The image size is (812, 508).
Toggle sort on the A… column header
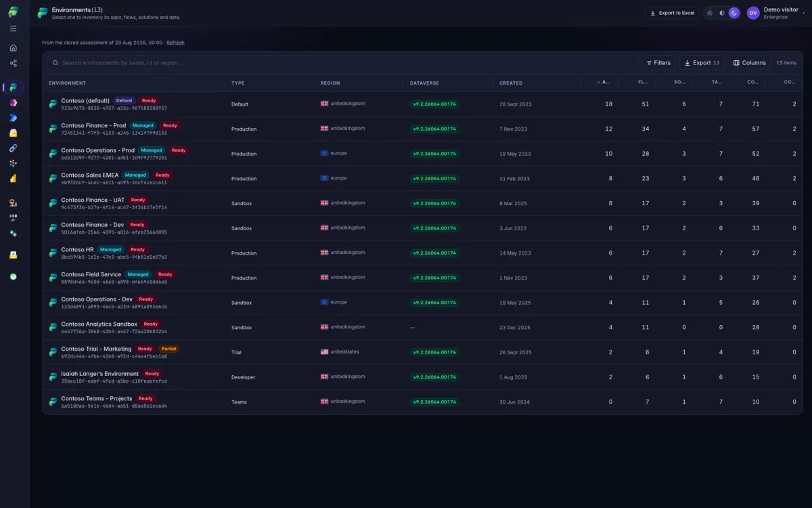pyautogui.click(x=602, y=83)
